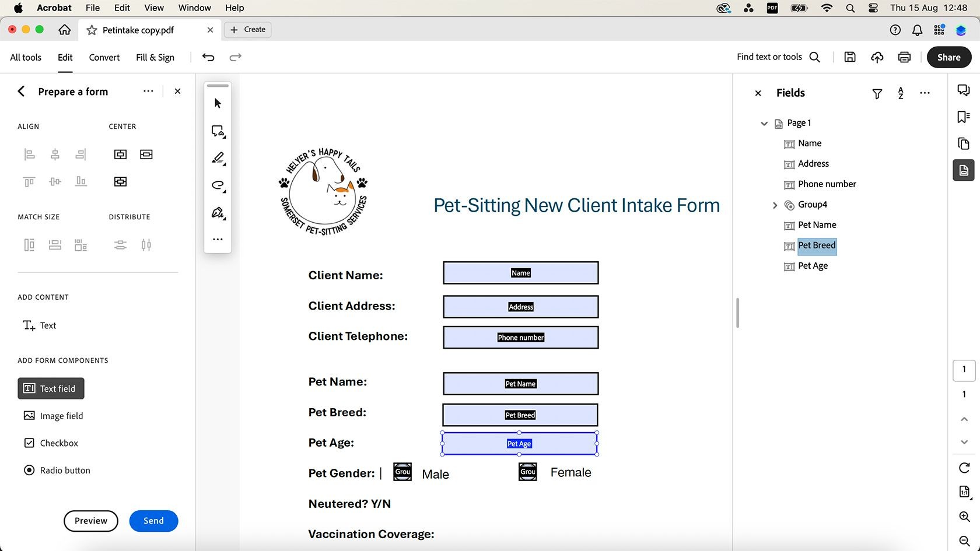Upload file to cloud
Screen dimensions: 980x551
[x=877, y=57]
